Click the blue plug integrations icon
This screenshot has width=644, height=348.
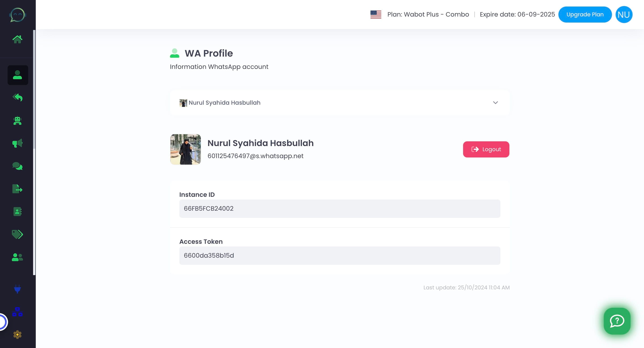pyautogui.click(x=17, y=289)
